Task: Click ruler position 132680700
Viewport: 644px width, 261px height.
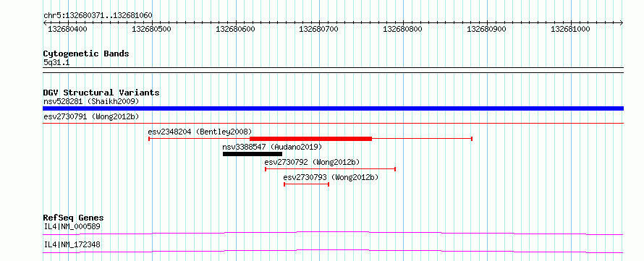Action: coord(319,29)
